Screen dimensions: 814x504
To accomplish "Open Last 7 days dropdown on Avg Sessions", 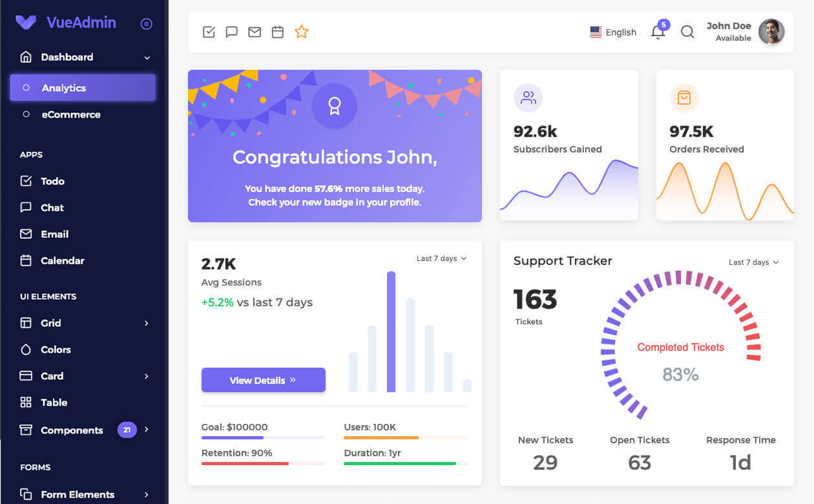I will click(441, 258).
